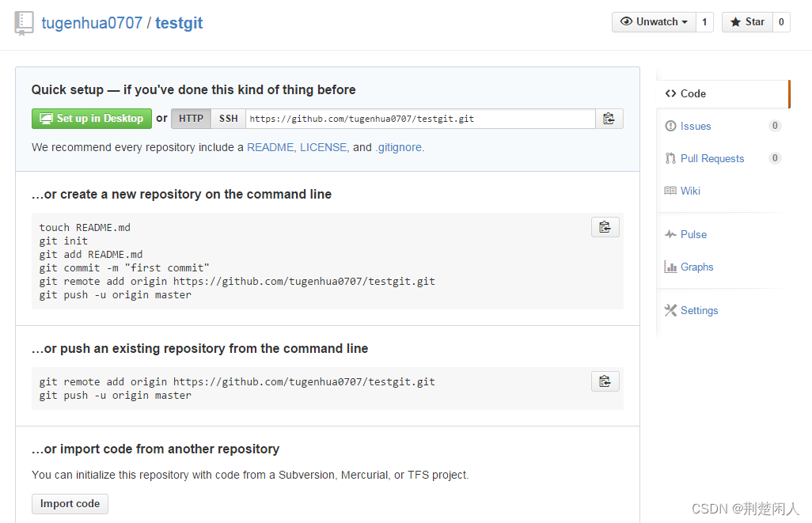Open the Issues tab
Image resolution: width=812 pixels, height=523 pixels.
tap(696, 126)
